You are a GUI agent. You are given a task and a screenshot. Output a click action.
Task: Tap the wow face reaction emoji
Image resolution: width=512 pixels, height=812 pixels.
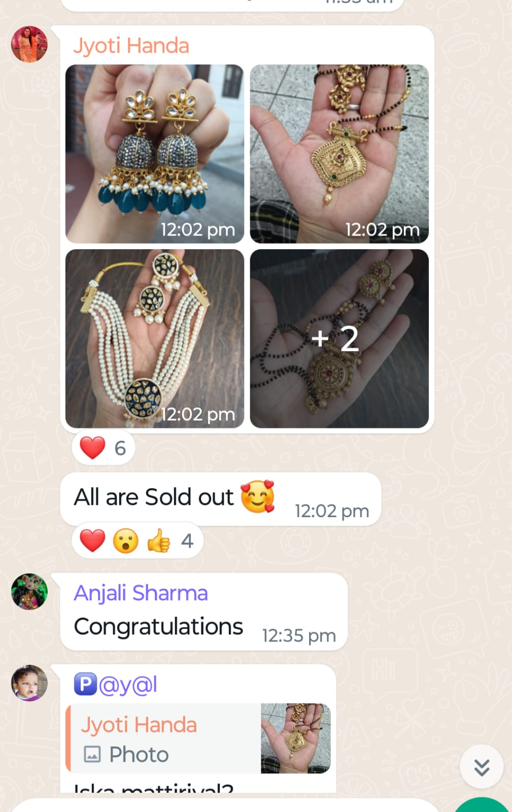pos(125,540)
